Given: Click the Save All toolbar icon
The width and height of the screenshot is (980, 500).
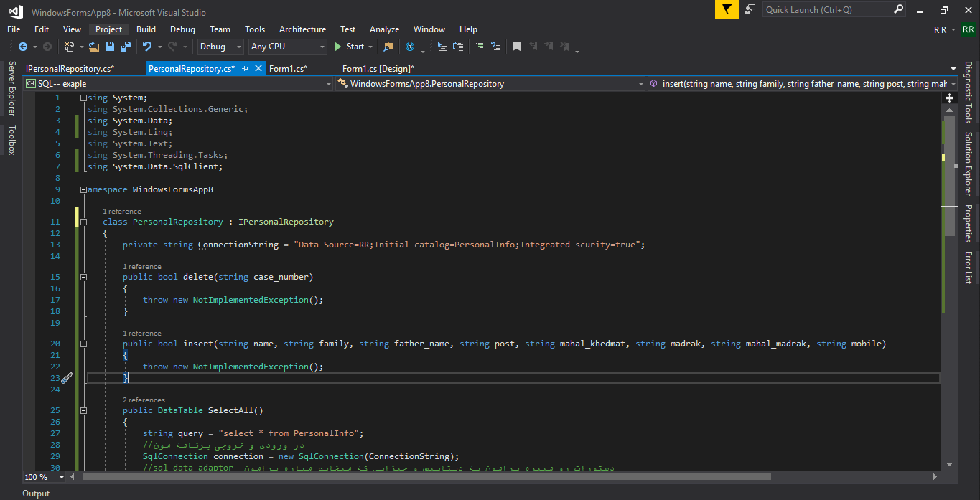Looking at the screenshot, I should tap(126, 47).
